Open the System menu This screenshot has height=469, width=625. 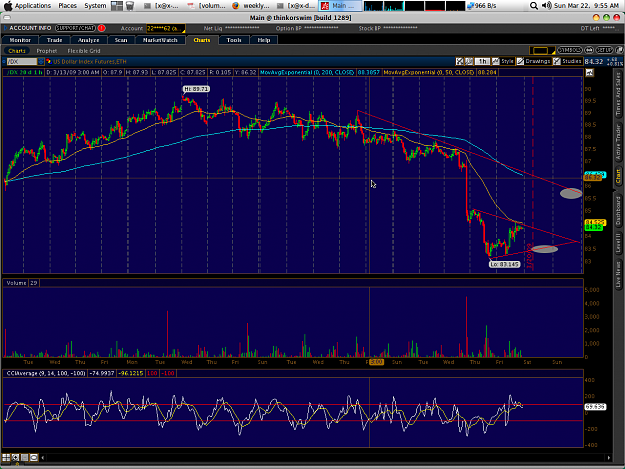[x=95, y=6]
